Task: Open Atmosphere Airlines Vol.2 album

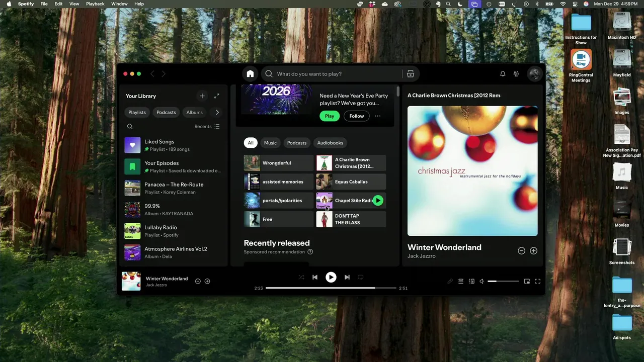Action: pos(173,252)
